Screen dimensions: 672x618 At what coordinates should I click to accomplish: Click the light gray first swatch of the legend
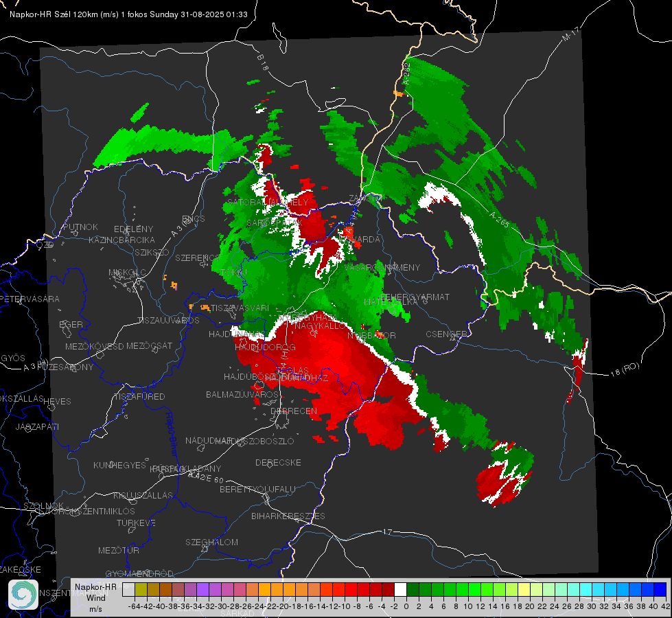pos(128,589)
